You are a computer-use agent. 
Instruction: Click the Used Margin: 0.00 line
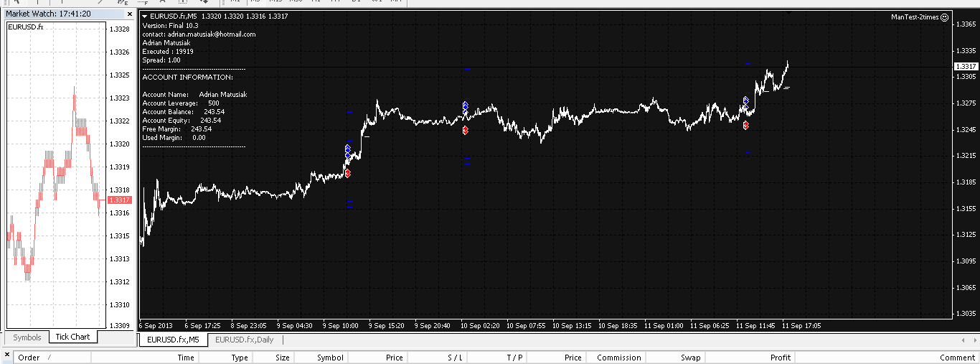click(174, 137)
